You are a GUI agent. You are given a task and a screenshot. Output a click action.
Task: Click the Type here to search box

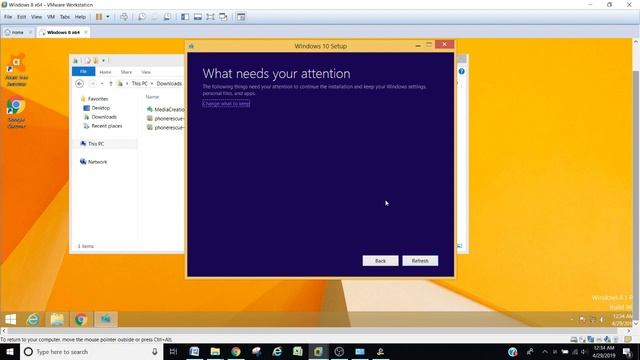[91, 352]
